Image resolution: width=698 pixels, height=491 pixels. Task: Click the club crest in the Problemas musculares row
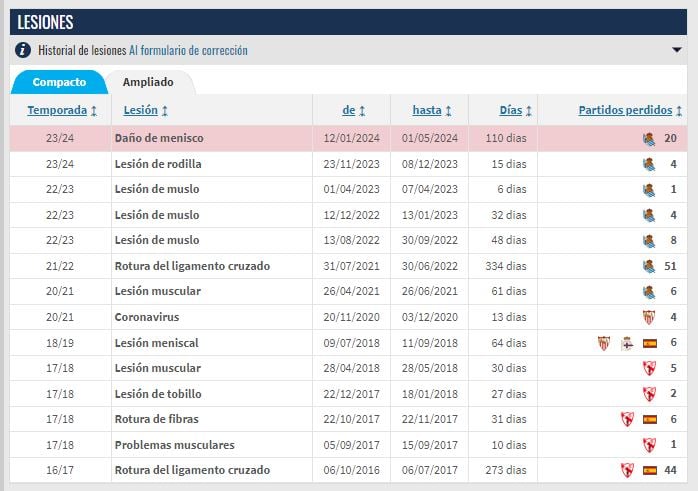coord(649,445)
